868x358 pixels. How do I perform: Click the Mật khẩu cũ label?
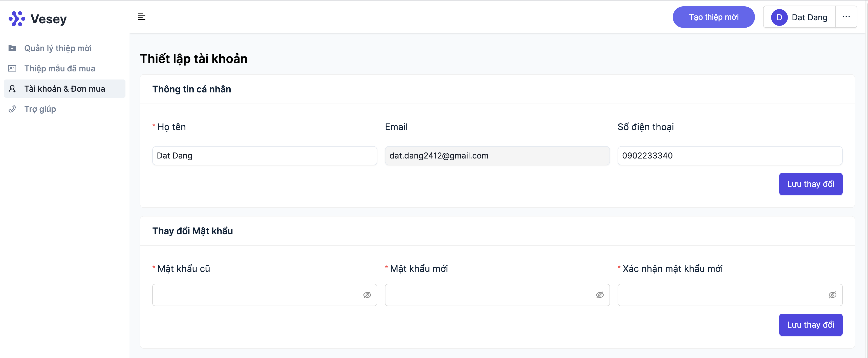tap(184, 269)
